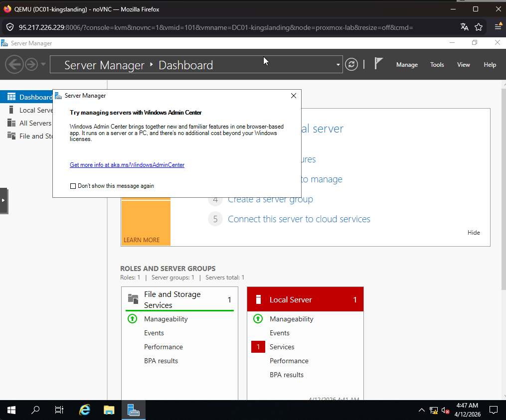Screen dimensions: 506x420
Task: Select All Servers in the sidebar
Action: click(35, 123)
